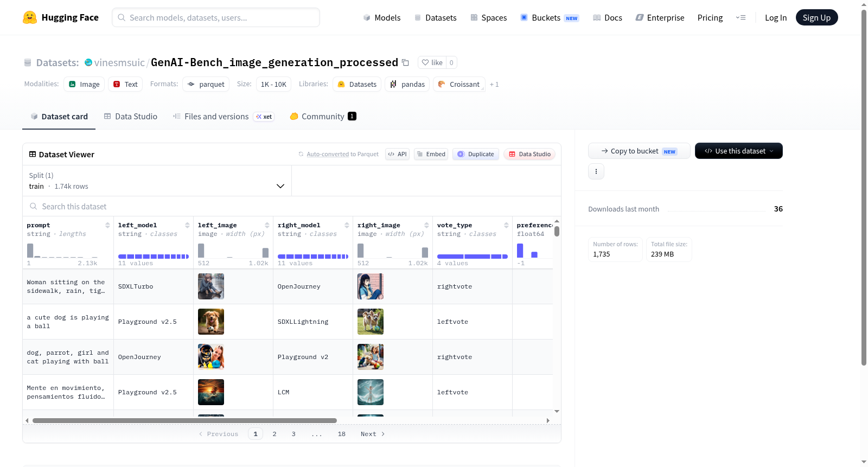Image resolution: width=868 pixels, height=467 pixels.
Task: Click the Image modality tag
Action: pos(84,84)
